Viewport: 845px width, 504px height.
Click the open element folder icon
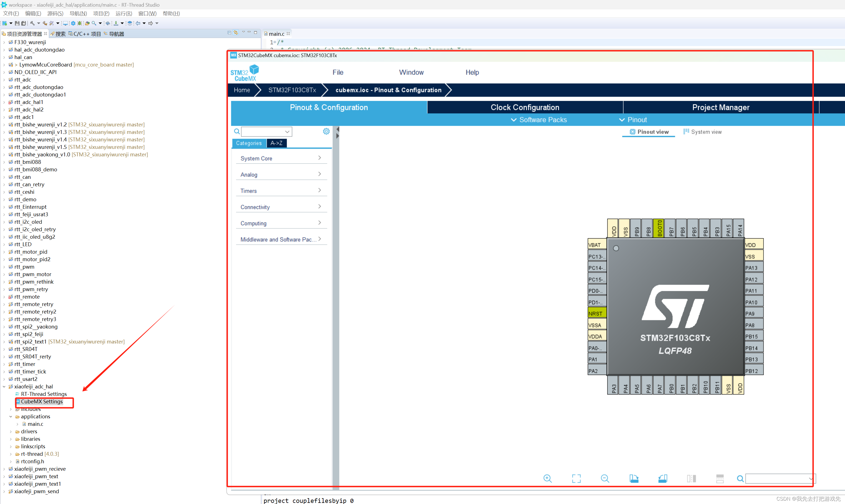tap(87, 23)
